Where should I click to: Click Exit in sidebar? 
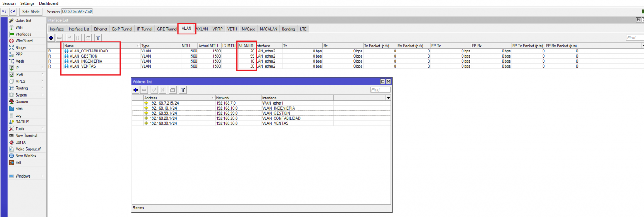18,162
